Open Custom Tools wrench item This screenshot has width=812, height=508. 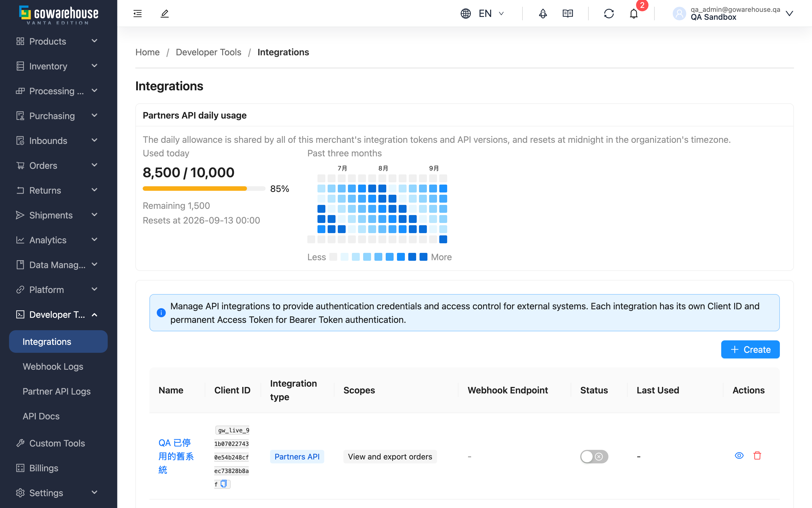[x=58, y=443]
